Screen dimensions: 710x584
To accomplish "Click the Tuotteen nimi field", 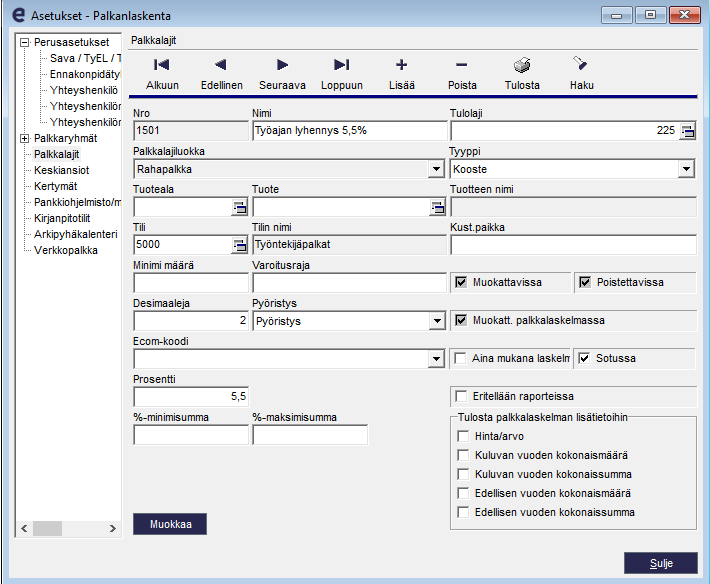I will click(573, 207).
